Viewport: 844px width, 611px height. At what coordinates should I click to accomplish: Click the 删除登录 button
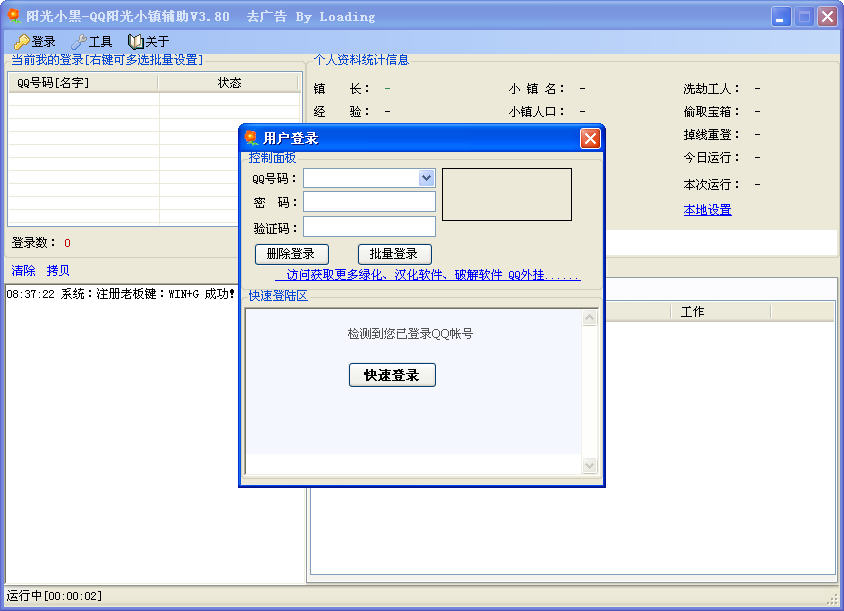coord(291,254)
